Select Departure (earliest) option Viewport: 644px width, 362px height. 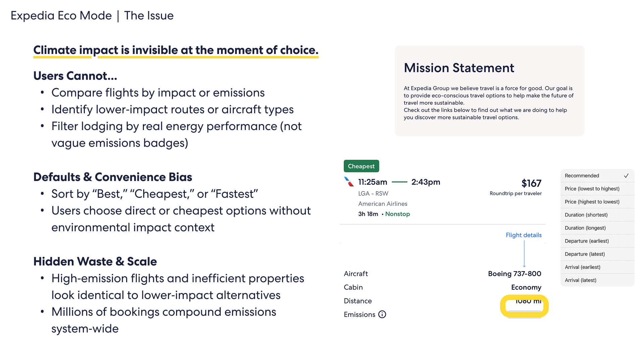[587, 241]
